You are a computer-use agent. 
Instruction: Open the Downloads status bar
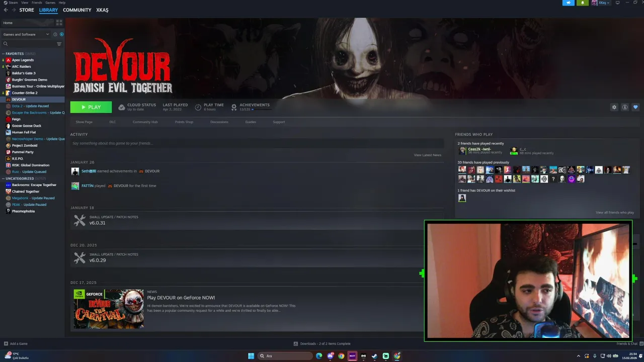click(x=322, y=344)
